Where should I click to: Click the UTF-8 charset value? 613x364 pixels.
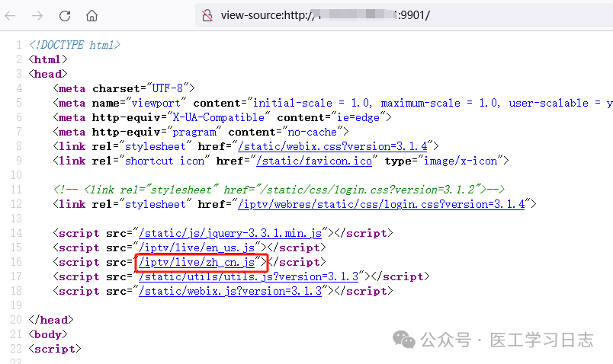[x=167, y=88]
